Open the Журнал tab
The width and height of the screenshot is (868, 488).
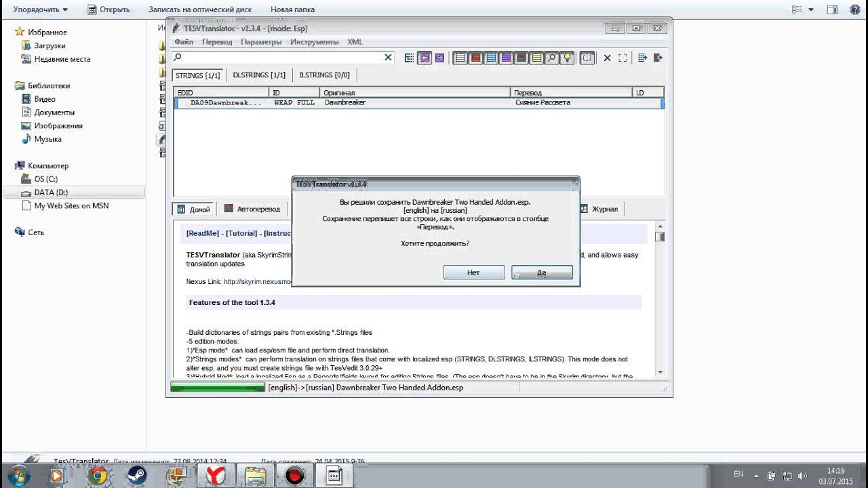[599, 209]
